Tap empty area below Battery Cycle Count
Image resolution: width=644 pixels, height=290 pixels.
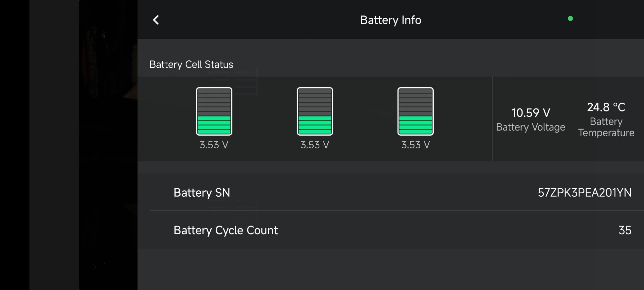point(391,269)
